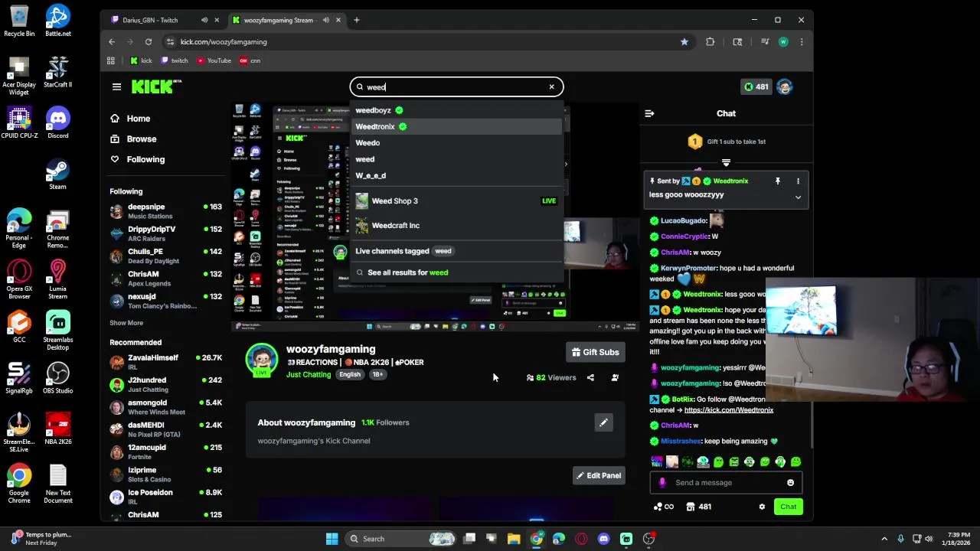
Task: Reload the page in Chrome
Action: (149, 42)
